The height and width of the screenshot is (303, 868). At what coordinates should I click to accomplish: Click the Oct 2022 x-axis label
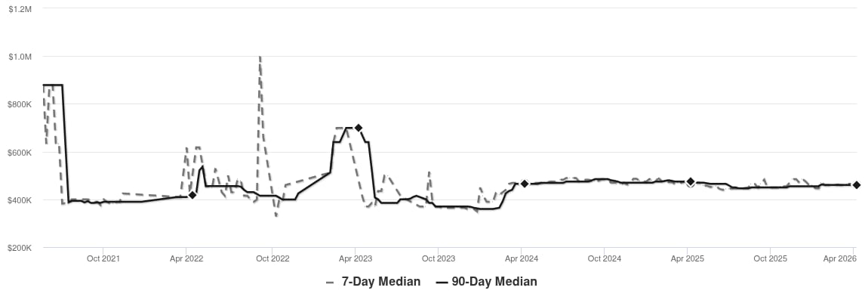pos(272,258)
